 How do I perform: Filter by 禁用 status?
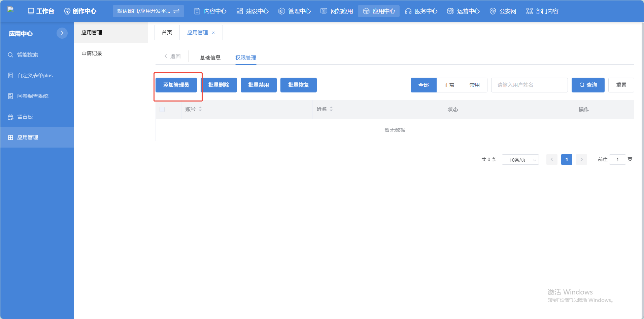click(475, 85)
